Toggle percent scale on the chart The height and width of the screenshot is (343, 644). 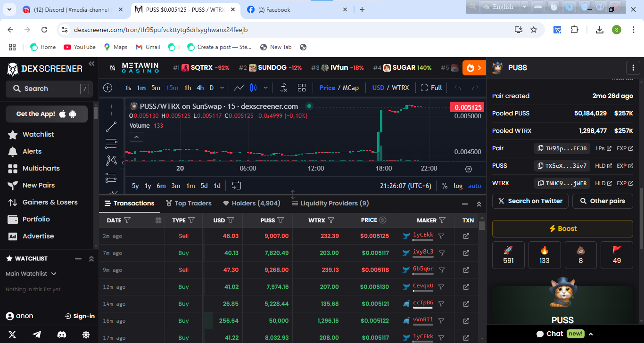coord(445,186)
